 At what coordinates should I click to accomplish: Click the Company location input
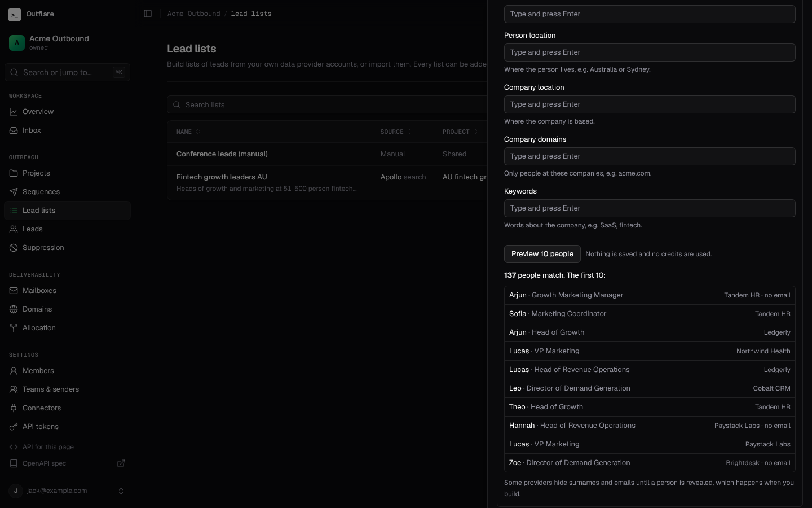pyautogui.click(x=650, y=104)
